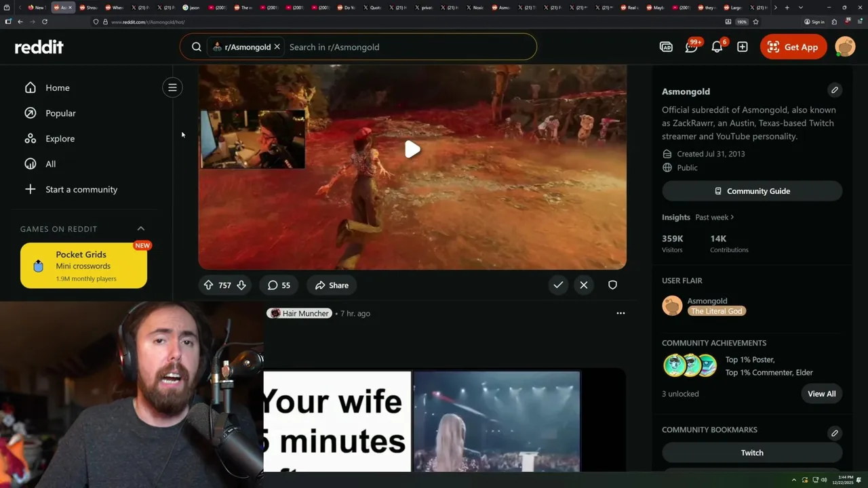Viewport: 868px width, 488px height.
Task: Open the Community Guide
Action: pyautogui.click(x=752, y=191)
